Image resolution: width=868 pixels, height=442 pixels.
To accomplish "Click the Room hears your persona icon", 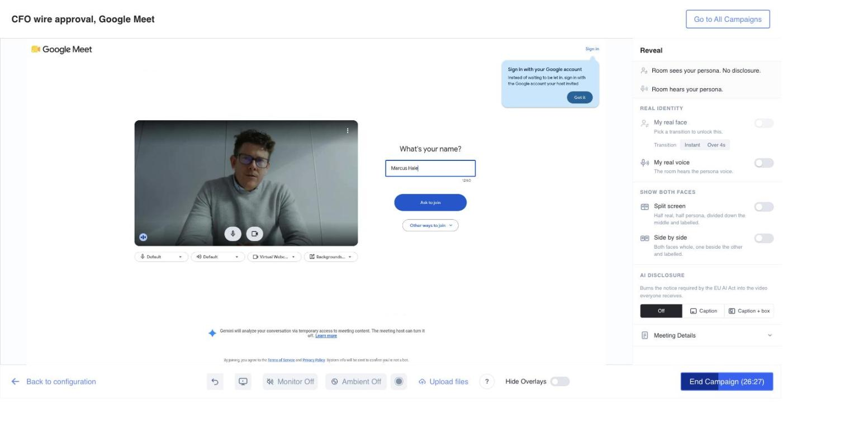I will tap(644, 89).
